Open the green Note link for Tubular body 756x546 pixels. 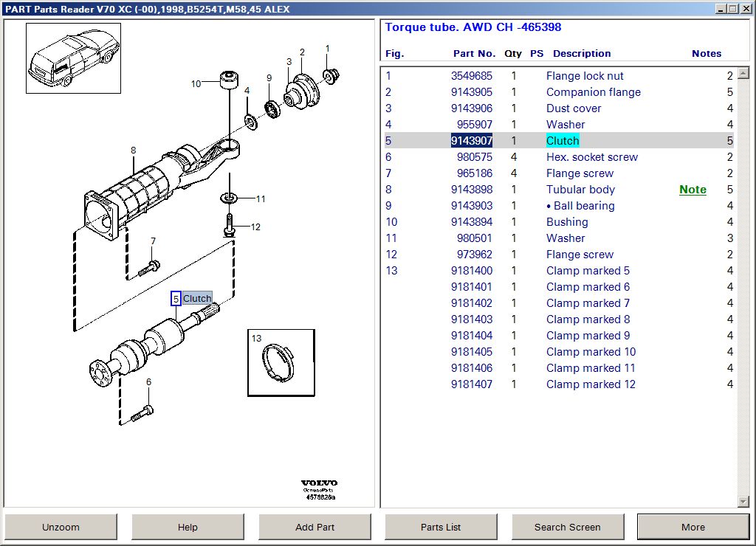(x=693, y=190)
